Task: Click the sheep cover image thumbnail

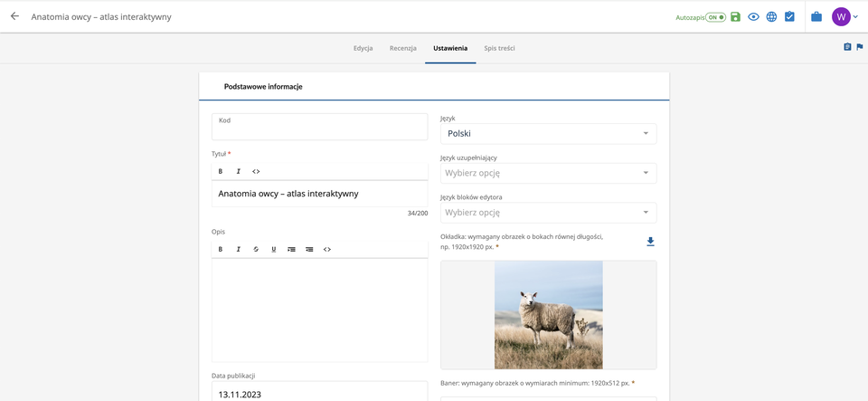Action: (548, 315)
